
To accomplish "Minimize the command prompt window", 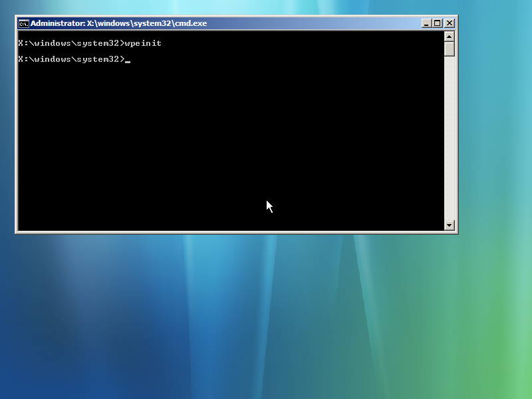I will (425, 22).
